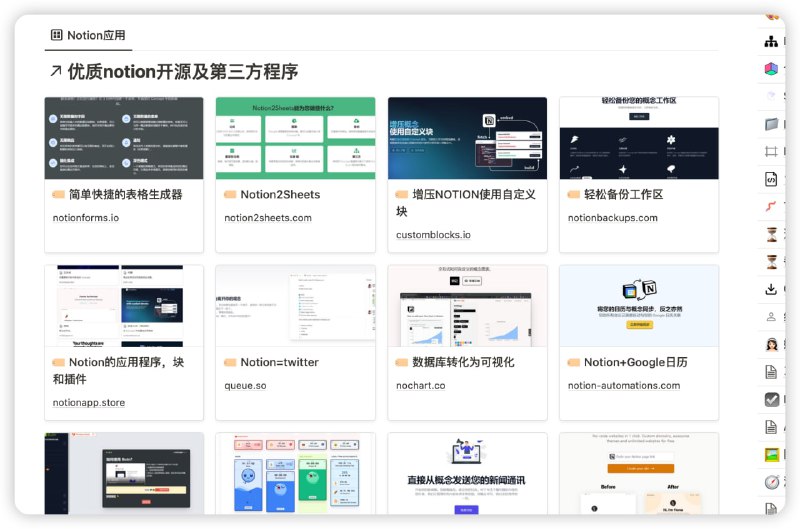This screenshot has height=529, width=800.
Task: Open the 优质notion开源及第三方程序 linked heading
Action: 183,71
